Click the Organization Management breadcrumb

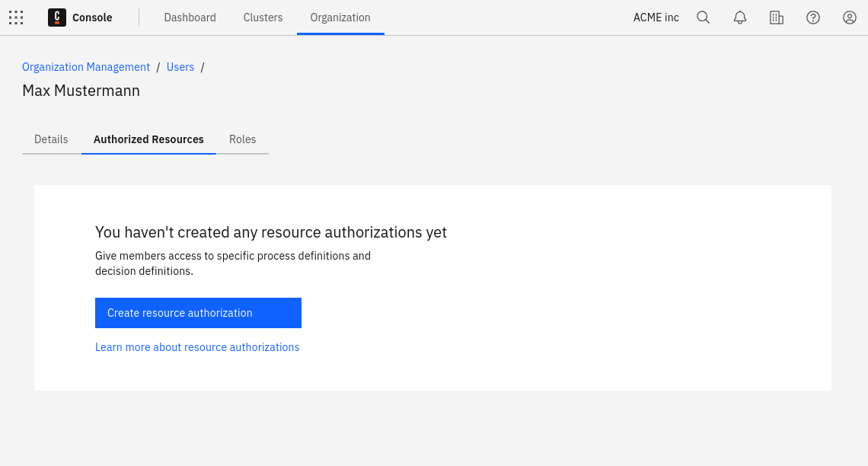tap(86, 67)
